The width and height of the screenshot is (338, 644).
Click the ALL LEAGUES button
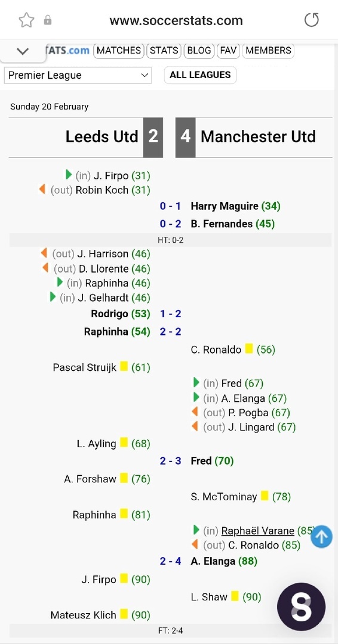200,75
